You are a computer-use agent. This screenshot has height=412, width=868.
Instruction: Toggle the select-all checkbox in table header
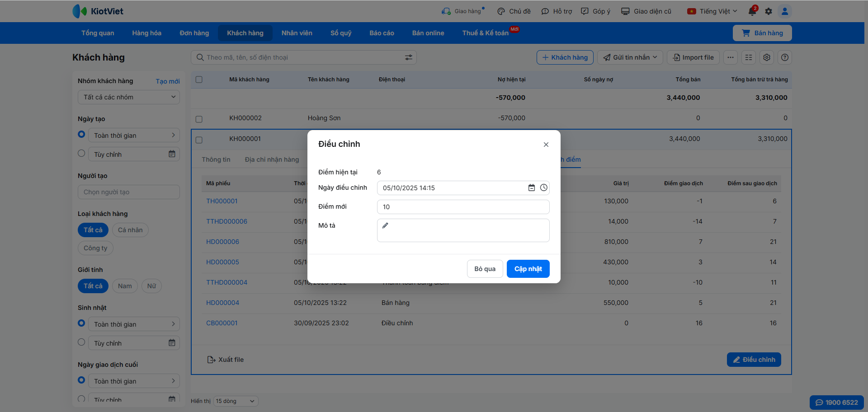199,80
